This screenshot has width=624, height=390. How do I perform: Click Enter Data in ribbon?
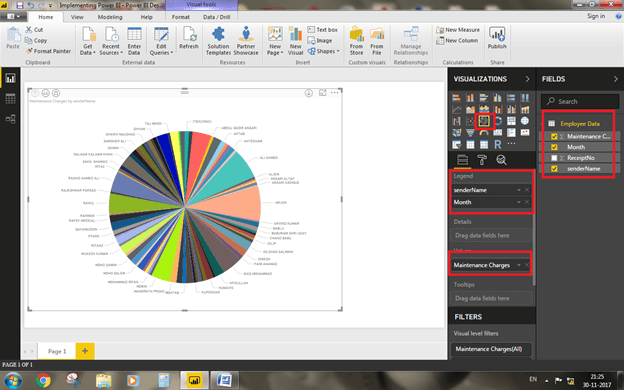[x=134, y=41]
